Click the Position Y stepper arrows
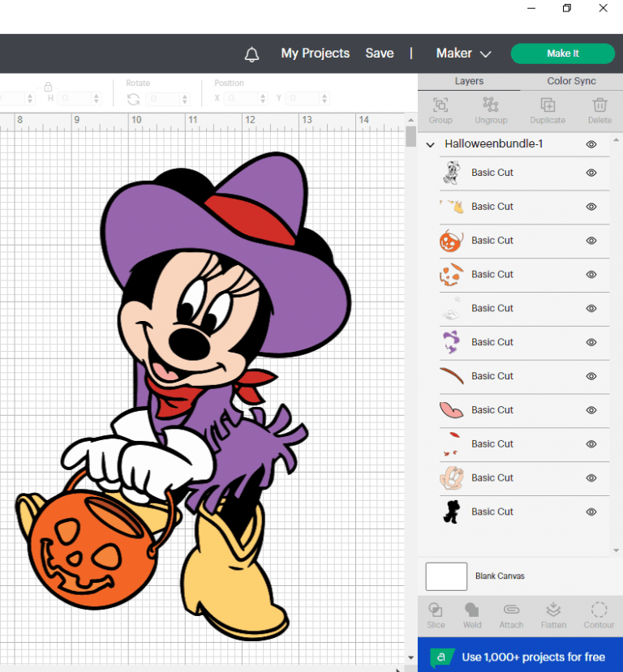 [x=324, y=99]
